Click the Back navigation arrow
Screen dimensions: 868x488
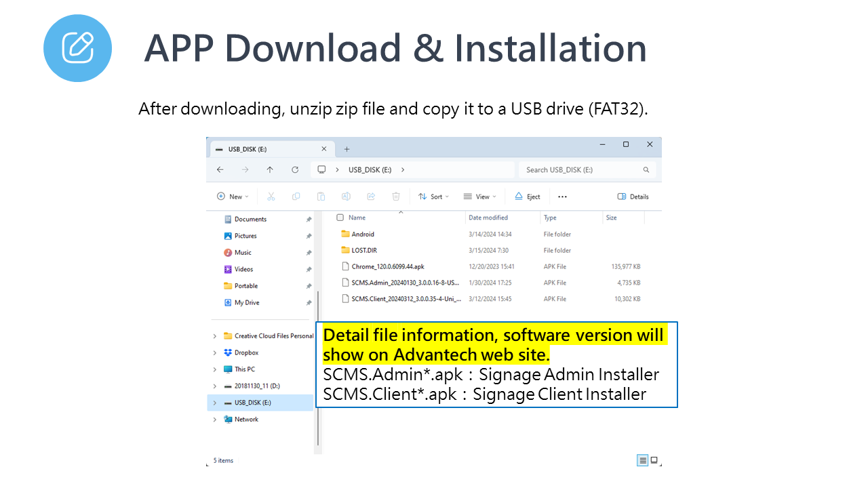click(x=220, y=169)
